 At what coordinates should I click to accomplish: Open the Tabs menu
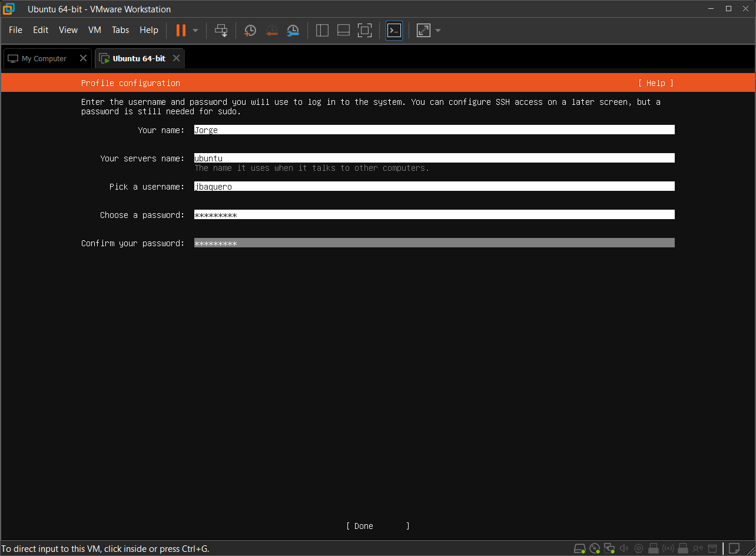click(120, 30)
